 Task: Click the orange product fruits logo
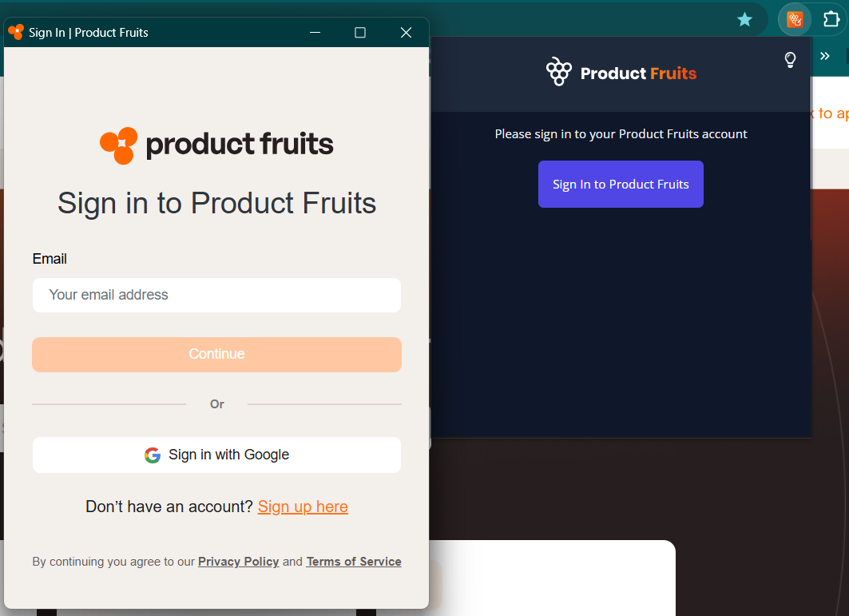click(x=118, y=145)
